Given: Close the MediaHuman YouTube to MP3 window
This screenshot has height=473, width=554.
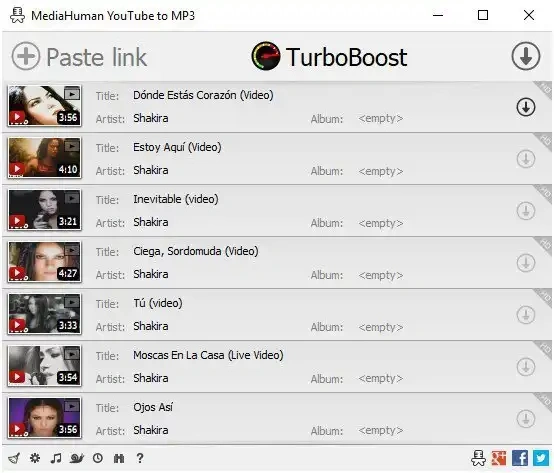Looking at the screenshot, I should (529, 15).
